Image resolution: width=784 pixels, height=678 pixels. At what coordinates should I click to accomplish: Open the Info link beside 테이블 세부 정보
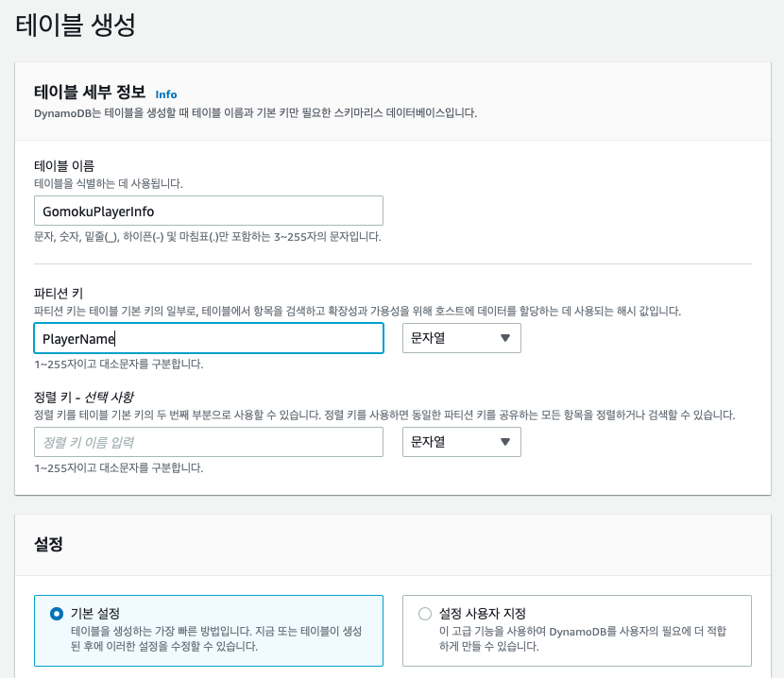click(x=165, y=94)
